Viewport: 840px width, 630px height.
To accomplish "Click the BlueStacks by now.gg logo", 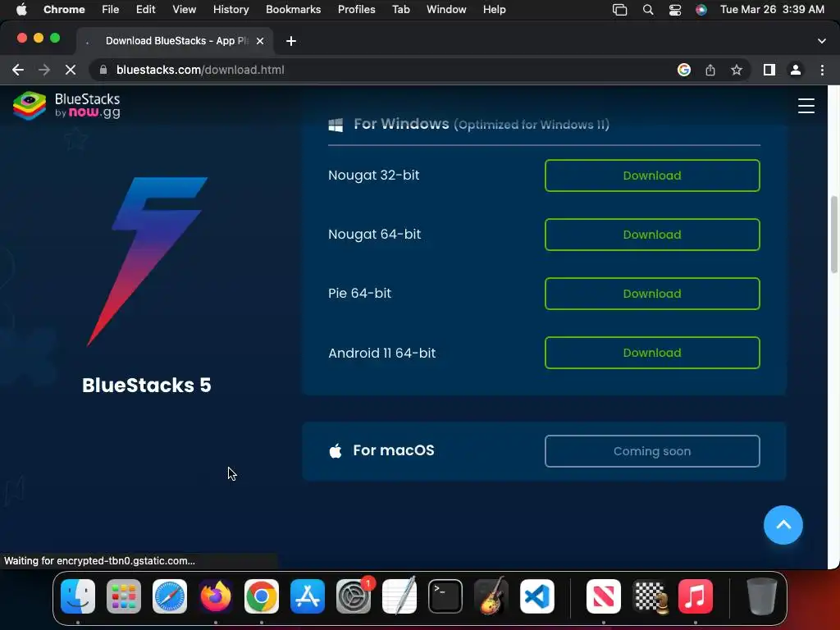I will (x=66, y=106).
